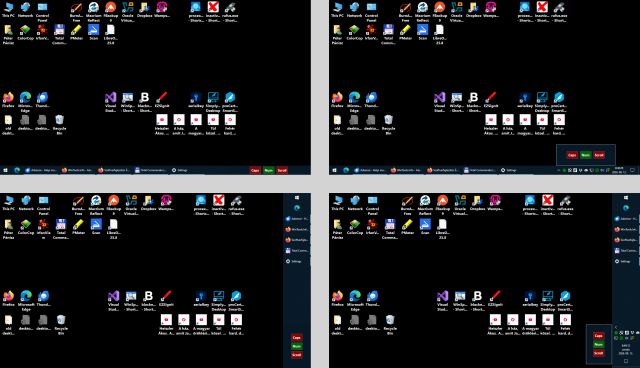The width and height of the screenshot is (640, 368).
Task: Open Oracle VirtualBox on top-left desktop
Action: tap(128, 11)
